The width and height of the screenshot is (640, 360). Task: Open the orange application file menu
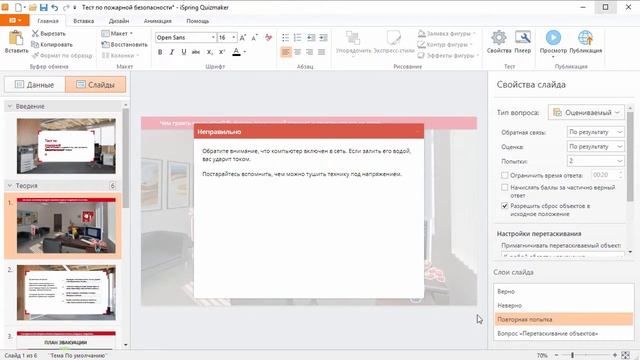(14, 20)
